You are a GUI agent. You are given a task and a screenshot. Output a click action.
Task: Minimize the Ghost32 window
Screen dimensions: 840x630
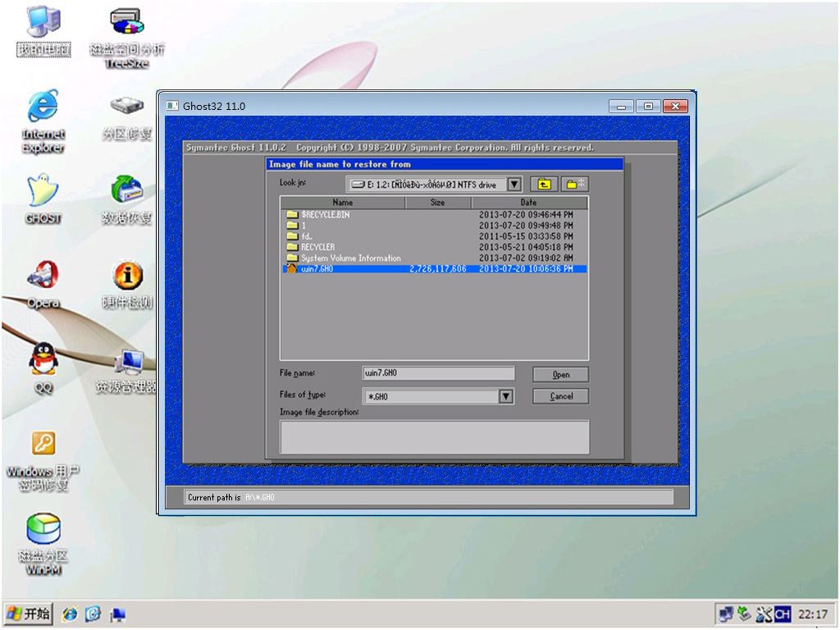[622, 106]
